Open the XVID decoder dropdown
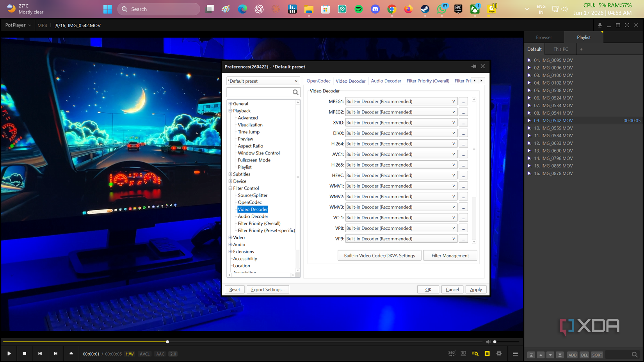The width and height of the screenshot is (644, 362). (x=401, y=122)
